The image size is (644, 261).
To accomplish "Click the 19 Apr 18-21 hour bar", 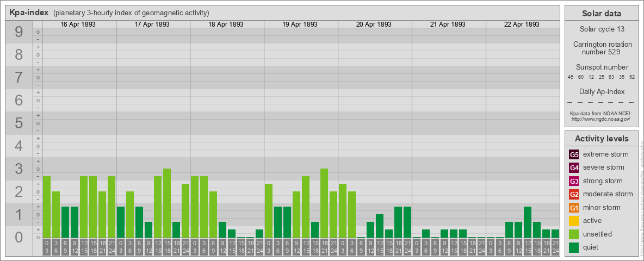I will pos(324,203).
